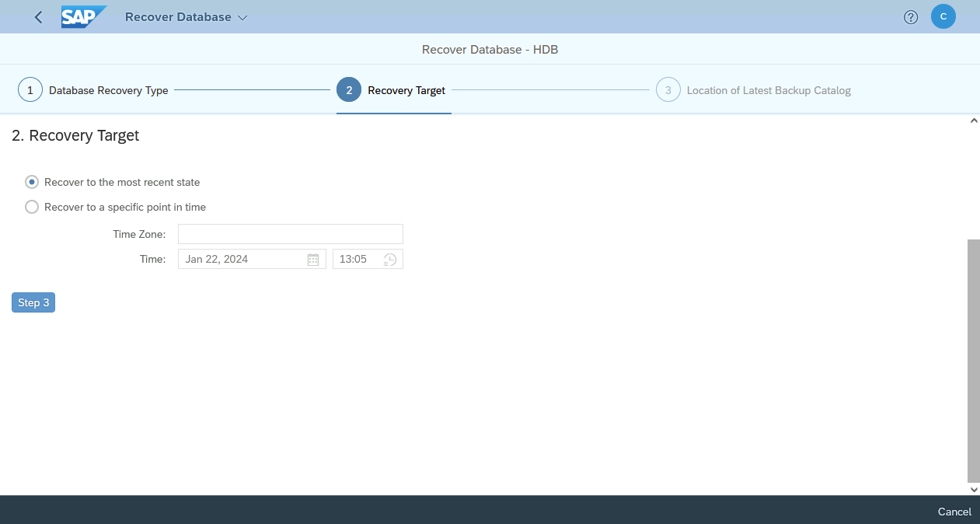
Task: Click the SAP logo
Action: (82, 17)
